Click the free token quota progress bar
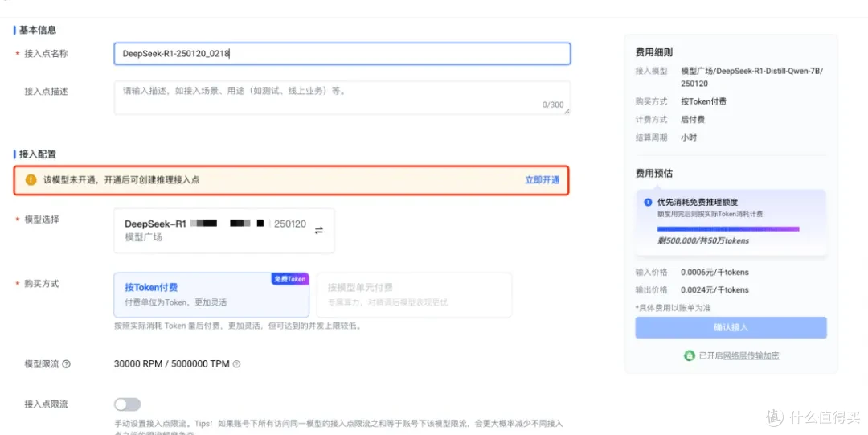The image size is (868, 435). click(x=728, y=228)
